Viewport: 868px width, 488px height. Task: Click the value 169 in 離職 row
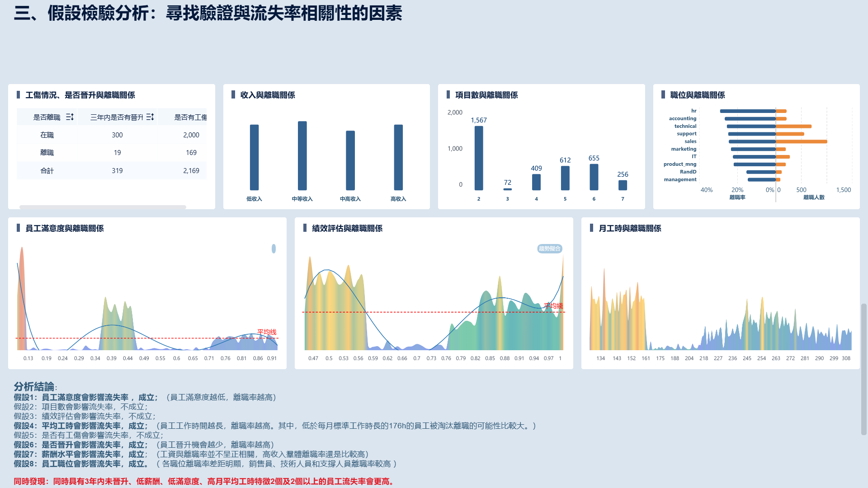pos(191,153)
